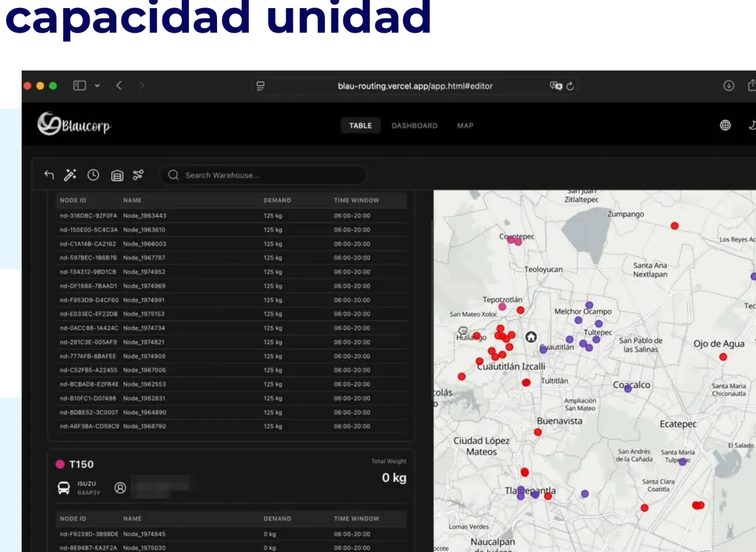Image resolution: width=756 pixels, height=552 pixels.
Task: Click the Blaucorp logo
Action: (x=74, y=124)
